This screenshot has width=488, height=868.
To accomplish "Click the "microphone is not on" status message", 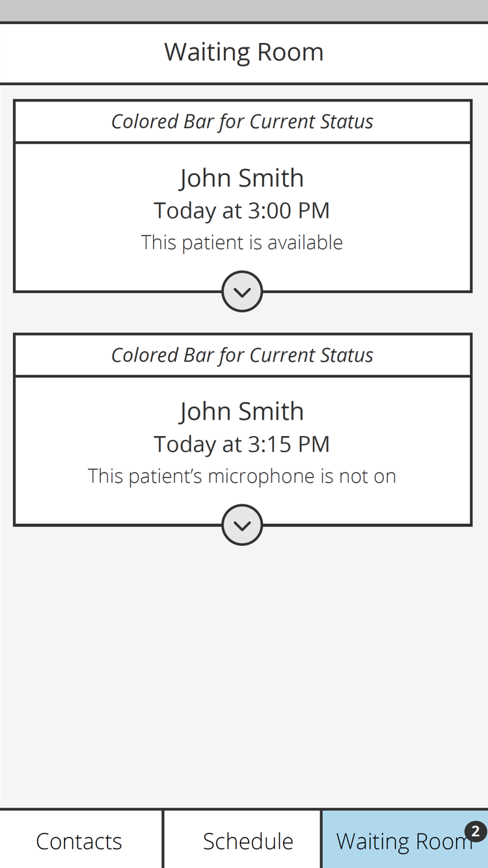I will 242,476.
